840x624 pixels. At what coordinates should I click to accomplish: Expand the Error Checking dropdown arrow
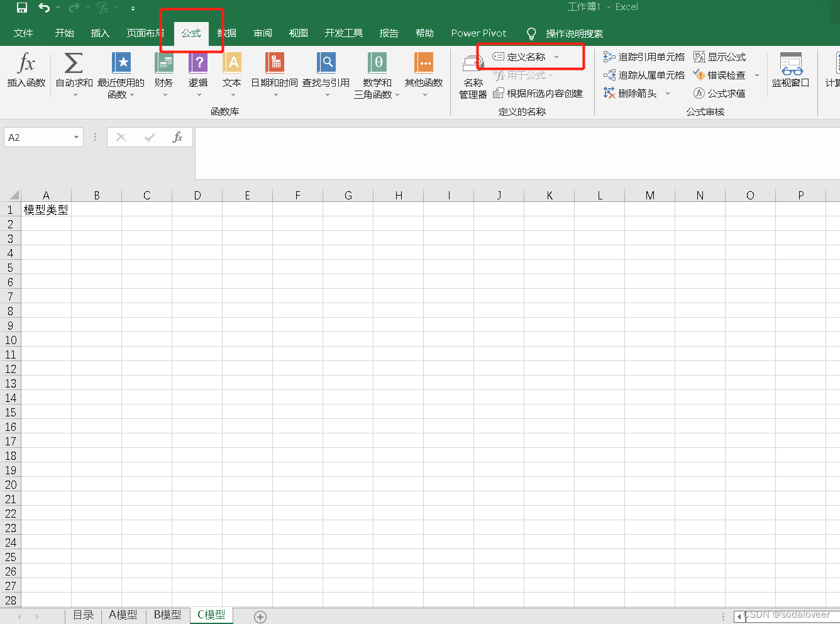pyautogui.click(x=757, y=75)
